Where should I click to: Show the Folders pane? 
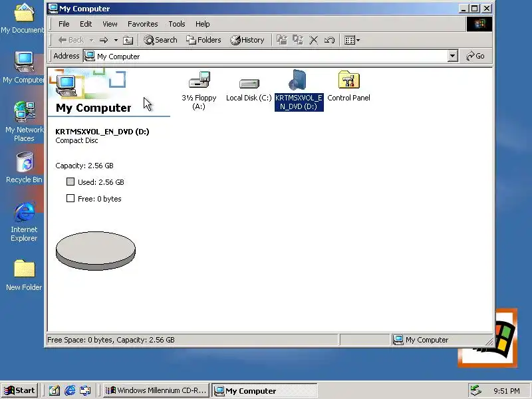click(x=203, y=40)
